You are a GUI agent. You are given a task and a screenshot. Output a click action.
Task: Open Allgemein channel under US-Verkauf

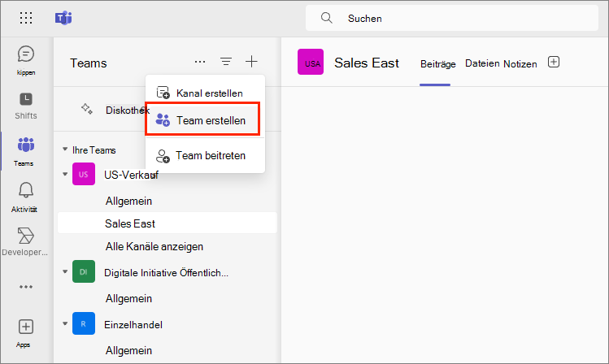pyautogui.click(x=128, y=201)
